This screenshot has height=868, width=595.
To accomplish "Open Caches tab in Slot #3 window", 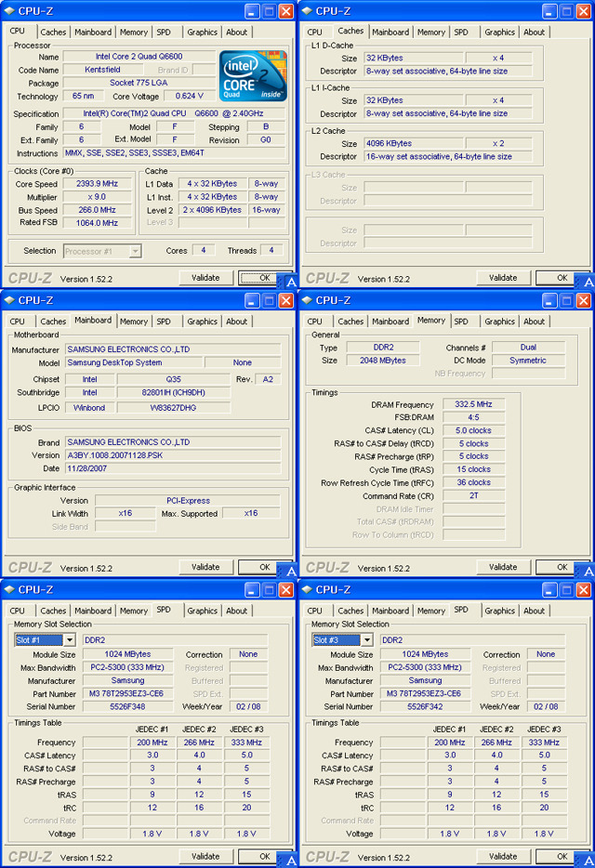I will [x=350, y=611].
